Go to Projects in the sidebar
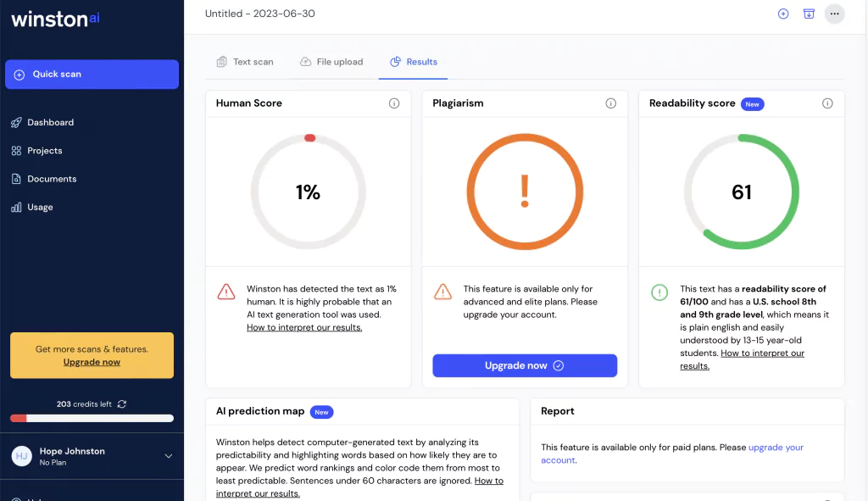This screenshot has height=501, width=868. pyautogui.click(x=45, y=151)
